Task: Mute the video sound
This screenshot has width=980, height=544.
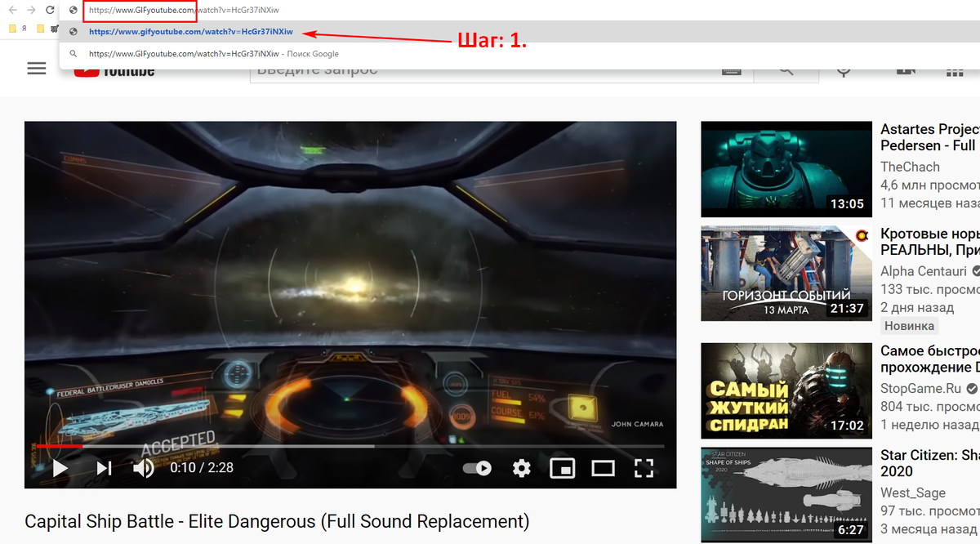Action: click(x=144, y=468)
